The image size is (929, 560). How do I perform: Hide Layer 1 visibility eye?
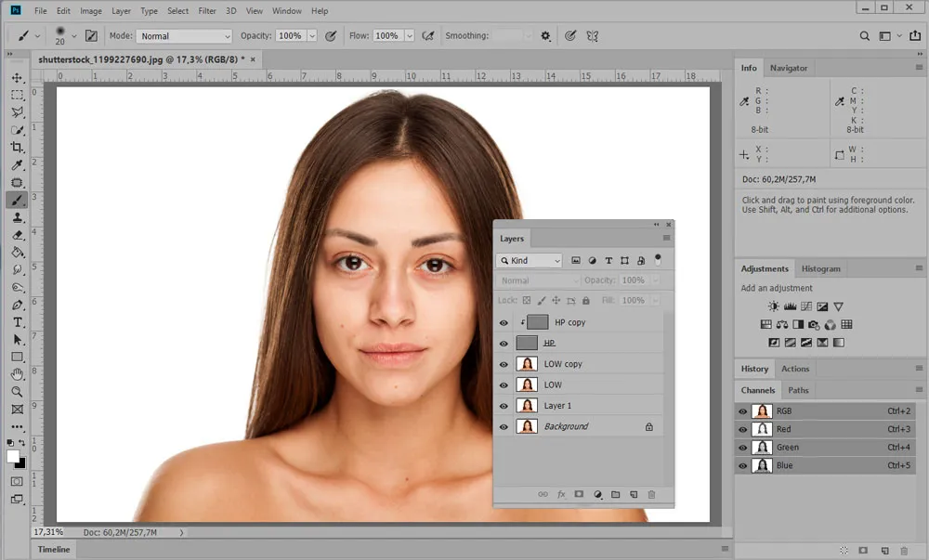point(504,406)
